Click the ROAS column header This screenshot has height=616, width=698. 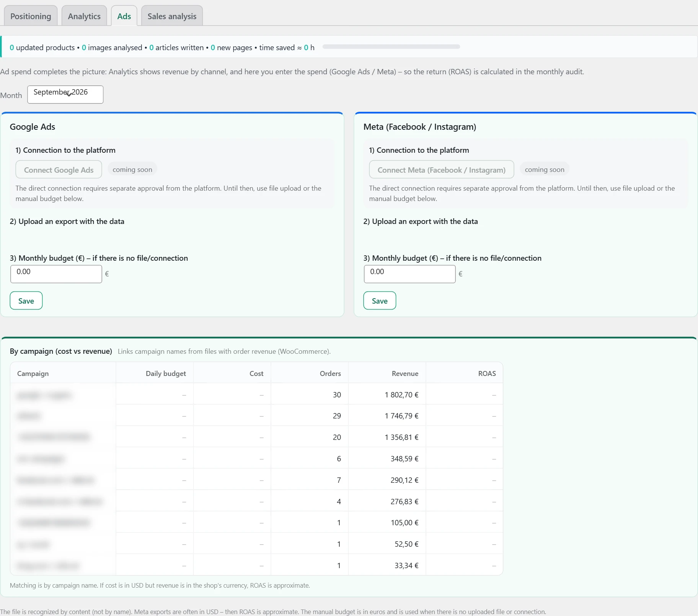(x=464, y=373)
